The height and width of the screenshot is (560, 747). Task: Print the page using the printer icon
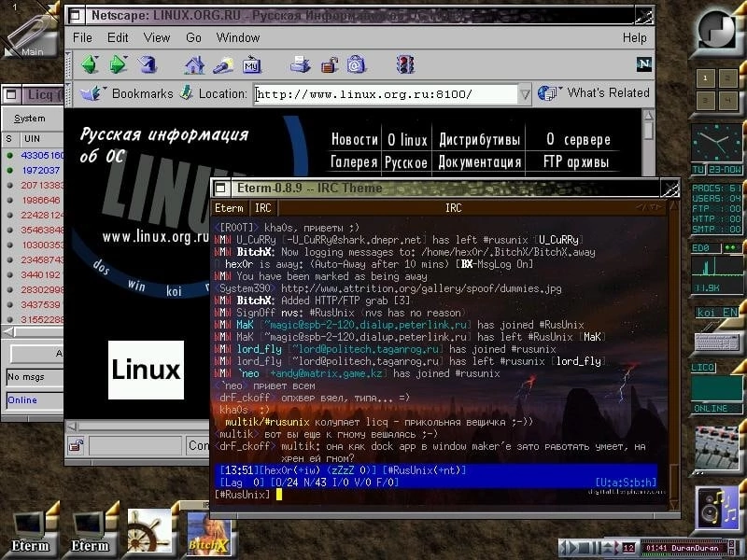click(x=300, y=64)
